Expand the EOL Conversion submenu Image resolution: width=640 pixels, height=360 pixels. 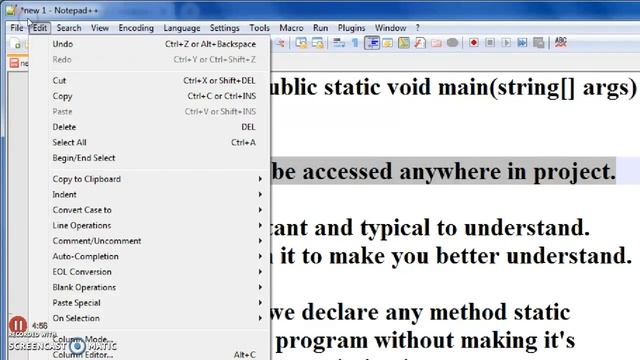(x=149, y=272)
